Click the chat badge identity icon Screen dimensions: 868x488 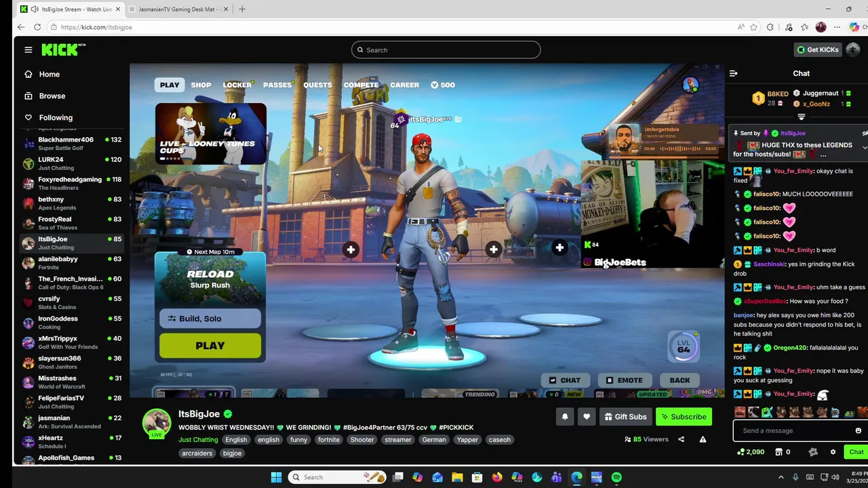[x=813, y=452]
